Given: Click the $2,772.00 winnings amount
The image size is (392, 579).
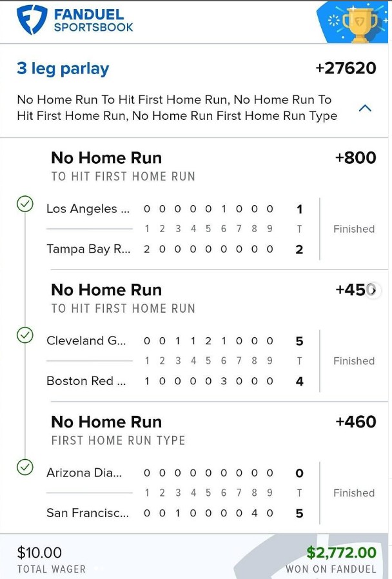Looking at the screenshot, I should click(341, 553).
